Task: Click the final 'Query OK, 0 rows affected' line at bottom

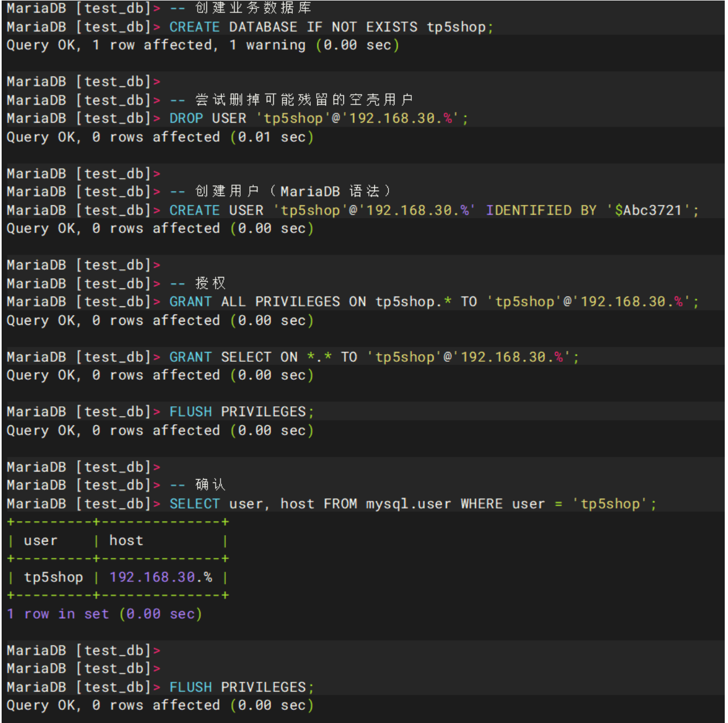Action: 160,705
